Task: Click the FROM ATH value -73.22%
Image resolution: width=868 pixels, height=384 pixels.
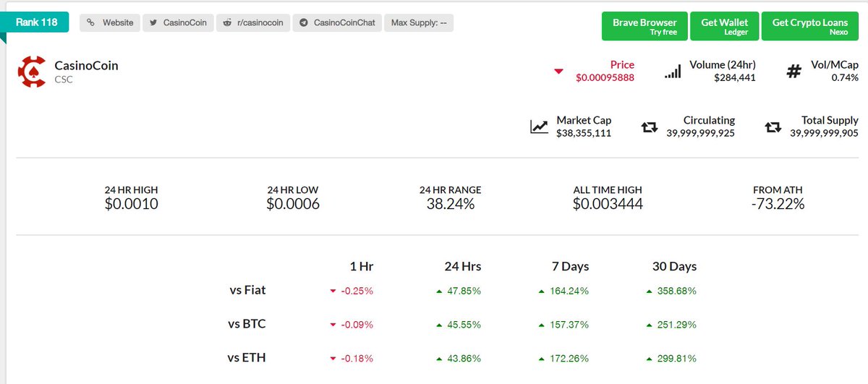Action: pyautogui.click(x=778, y=204)
